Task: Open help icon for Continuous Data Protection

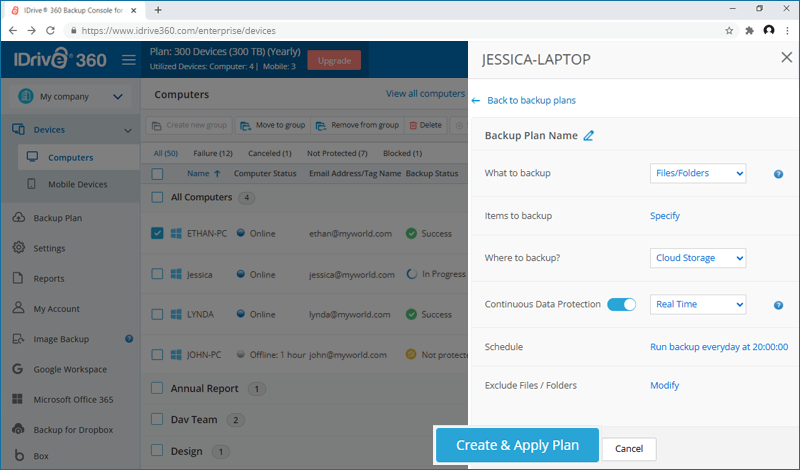Action: click(778, 305)
